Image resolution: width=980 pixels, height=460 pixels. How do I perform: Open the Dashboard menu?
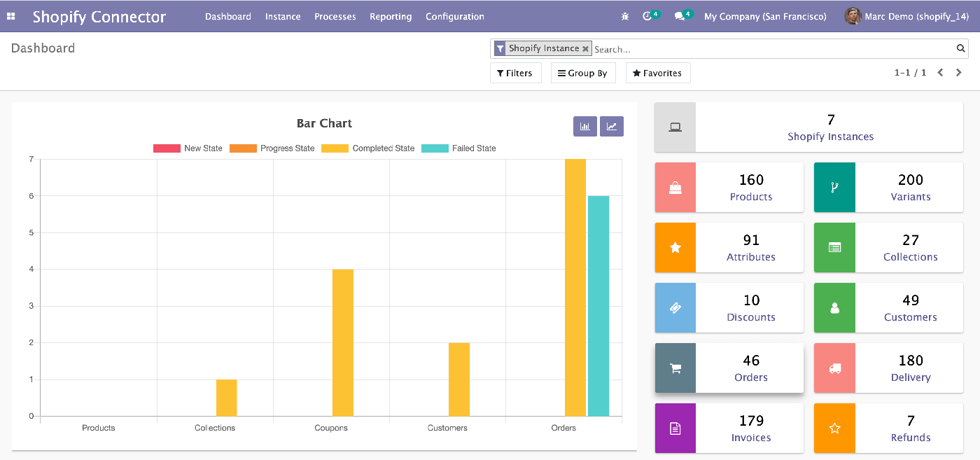[228, 16]
